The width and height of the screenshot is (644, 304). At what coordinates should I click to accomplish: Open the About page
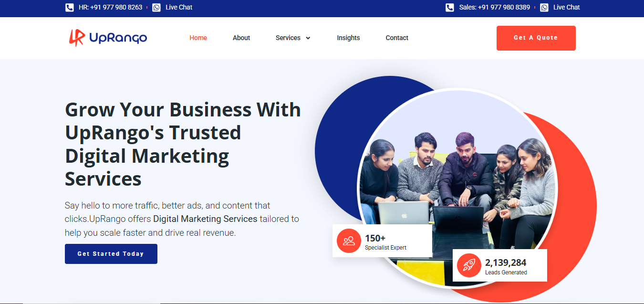point(241,38)
